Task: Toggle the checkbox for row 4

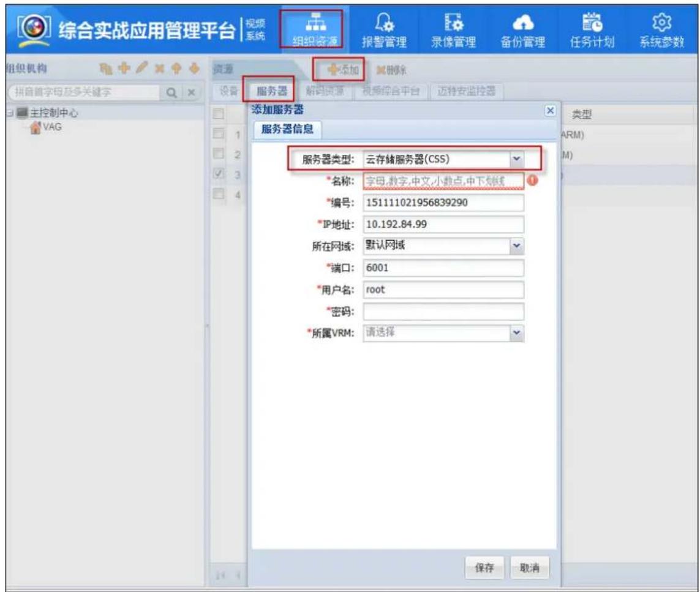Action: 218,193
